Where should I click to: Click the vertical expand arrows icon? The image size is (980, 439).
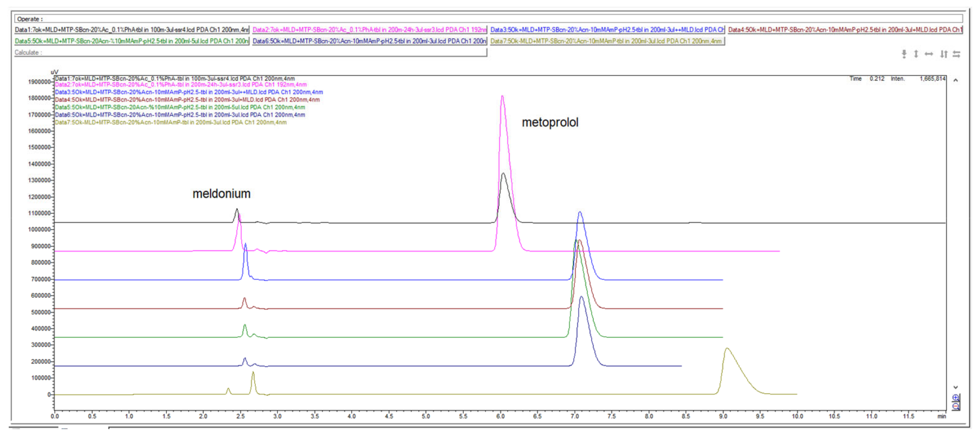[x=916, y=54]
